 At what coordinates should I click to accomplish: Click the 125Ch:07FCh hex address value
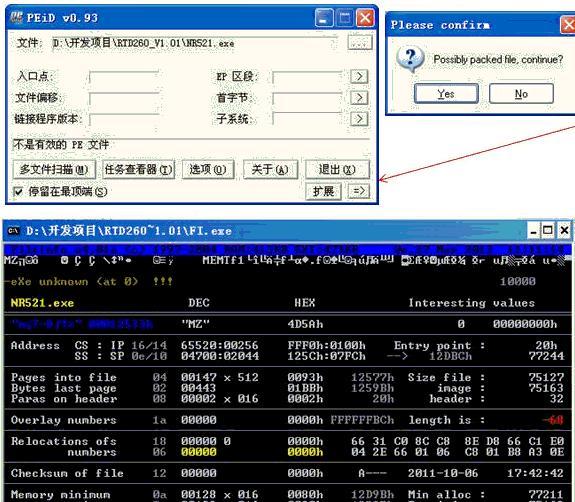[326, 356]
